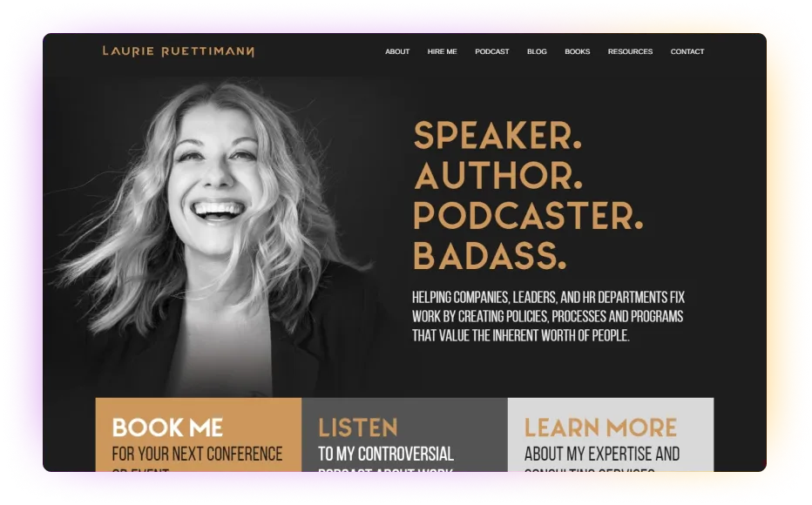Viewport: 812px width, 505px height.
Task: Select 'About my expertise and' card text
Action: click(x=602, y=454)
